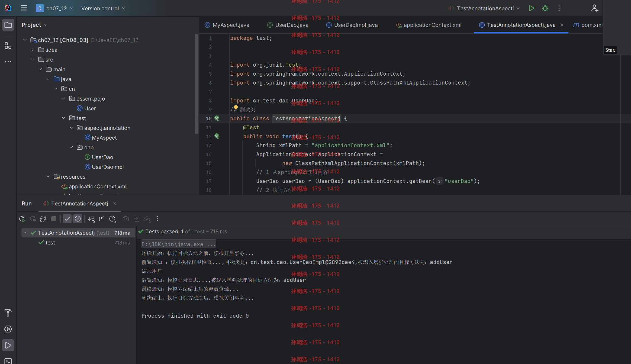Open Project view selector dropdown
Screen dimensions: 631x364
[x=35, y=25]
